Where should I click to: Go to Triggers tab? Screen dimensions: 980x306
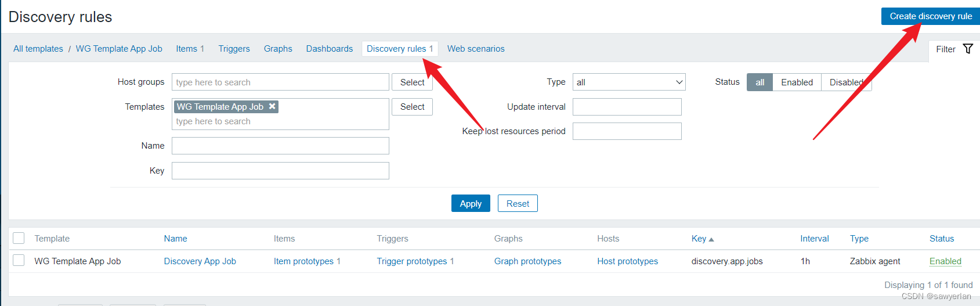pos(234,49)
